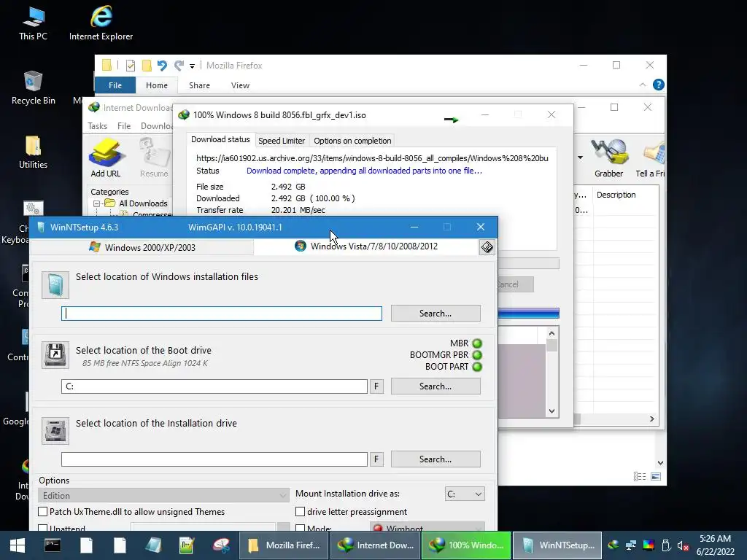Click the USB safely remove tray icon
This screenshot has width=747, height=560.
click(666, 545)
